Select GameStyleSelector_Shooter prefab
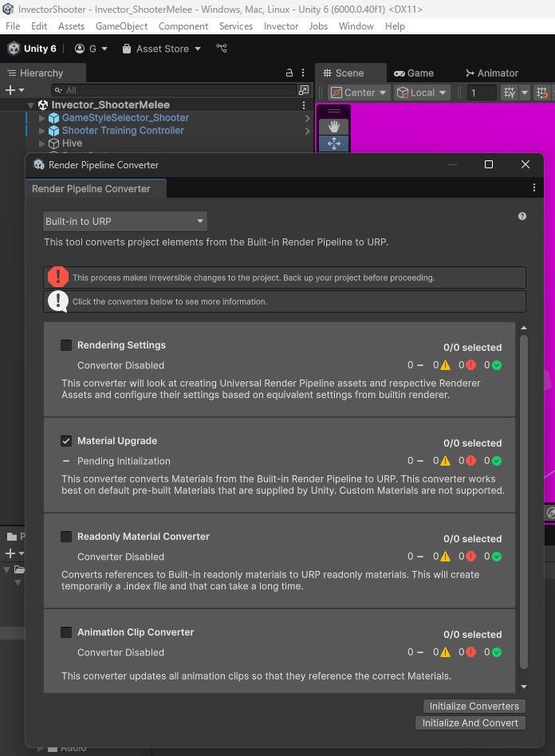Image resolution: width=555 pixels, height=756 pixels. pyautogui.click(x=125, y=118)
